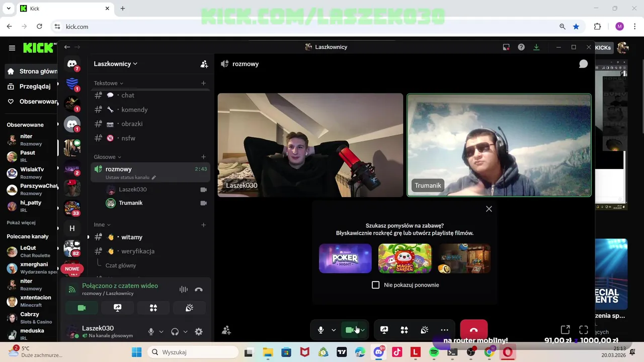This screenshot has width=644, height=362.
Task: Open output device options beside headphones icon
Action: coord(185,331)
